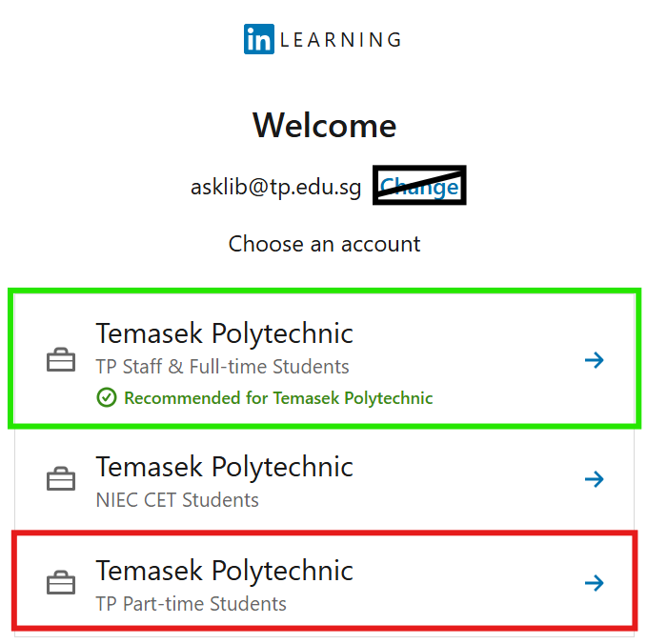The height and width of the screenshot is (644, 647).
Task: Select Temasek Polytechnic title above NIEC CET subtitle
Action: (224, 467)
